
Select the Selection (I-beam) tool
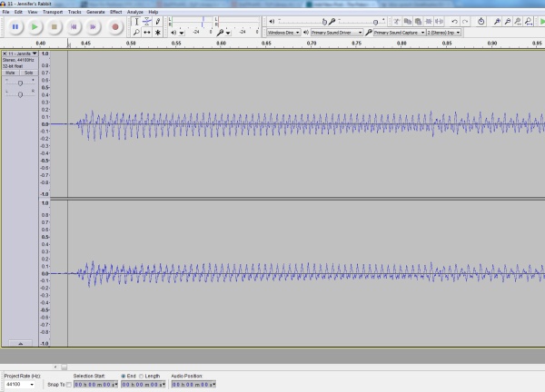[x=136, y=21]
